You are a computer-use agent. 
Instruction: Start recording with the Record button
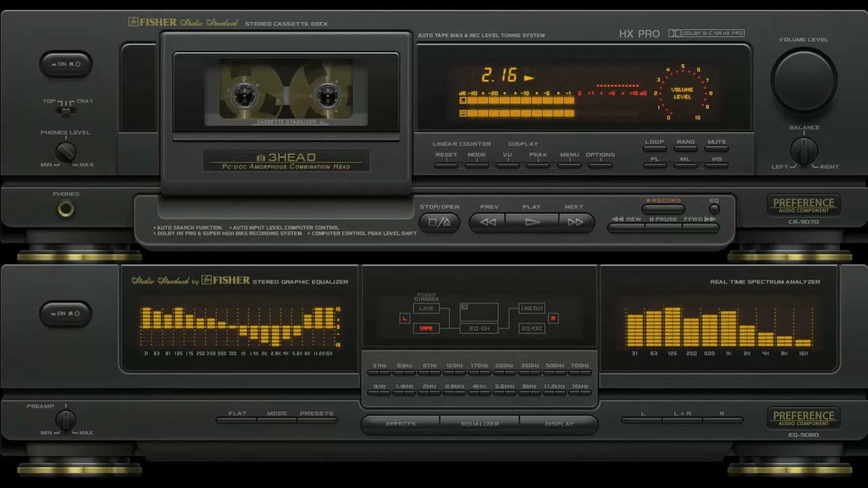coord(664,209)
